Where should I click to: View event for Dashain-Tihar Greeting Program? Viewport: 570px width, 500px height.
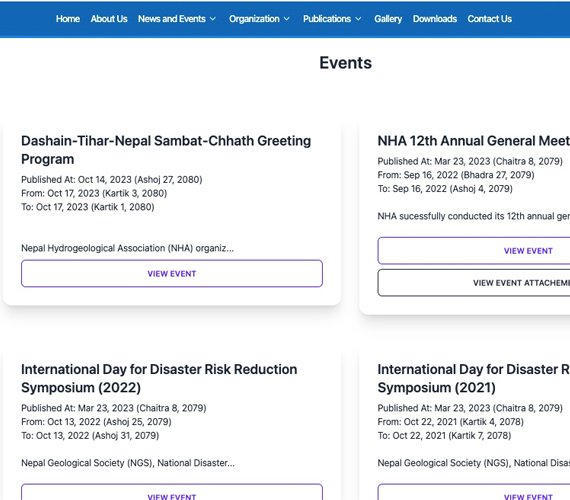[x=172, y=273]
